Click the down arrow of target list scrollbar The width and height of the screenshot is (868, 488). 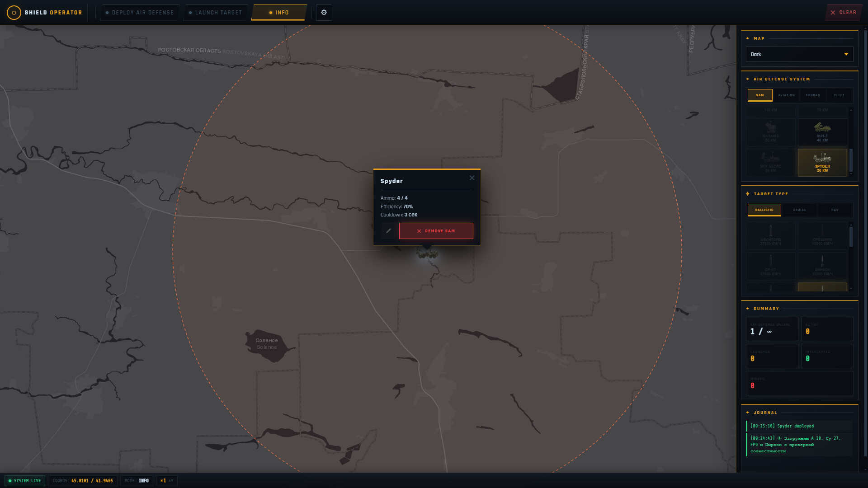pos(851,289)
